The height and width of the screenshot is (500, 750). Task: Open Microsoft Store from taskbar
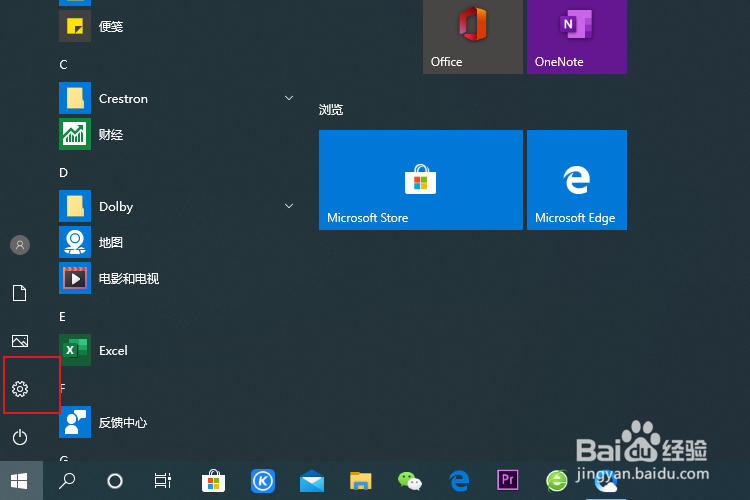point(213,481)
